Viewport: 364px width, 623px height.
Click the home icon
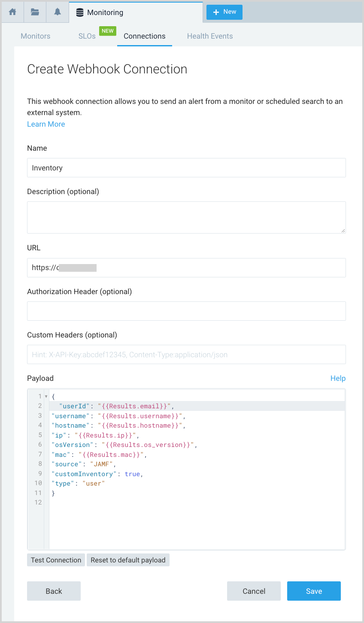click(x=12, y=12)
